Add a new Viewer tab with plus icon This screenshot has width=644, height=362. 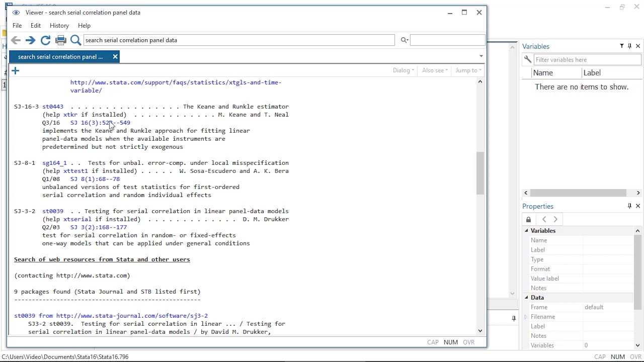click(x=15, y=71)
